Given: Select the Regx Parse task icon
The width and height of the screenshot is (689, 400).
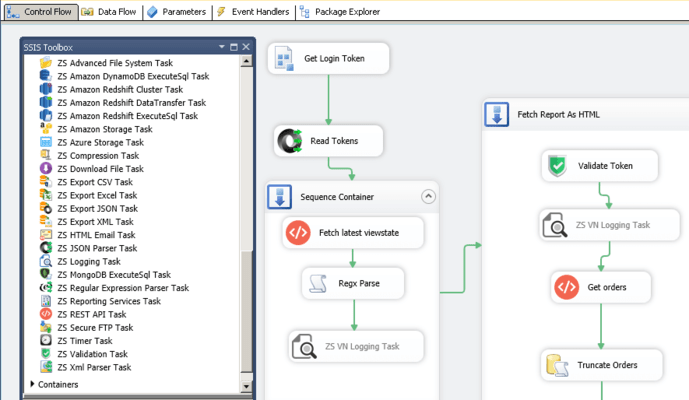Looking at the screenshot, I should coord(318,283).
